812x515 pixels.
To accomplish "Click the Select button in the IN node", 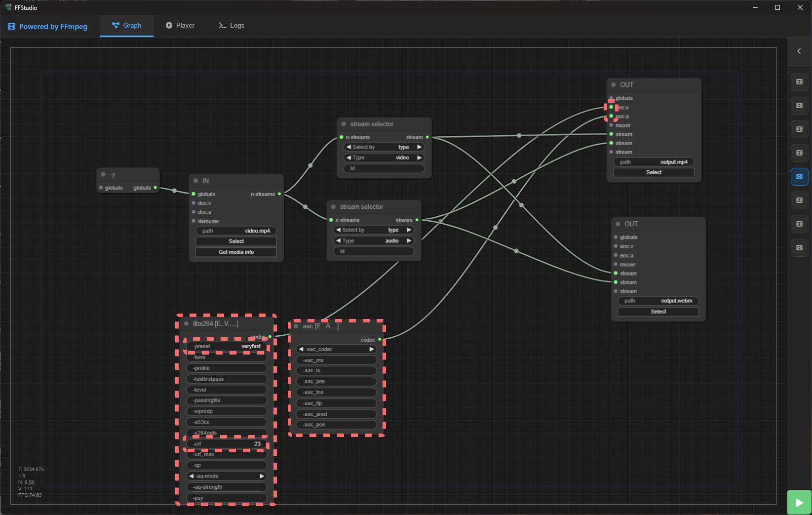I will (x=236, y=241).
